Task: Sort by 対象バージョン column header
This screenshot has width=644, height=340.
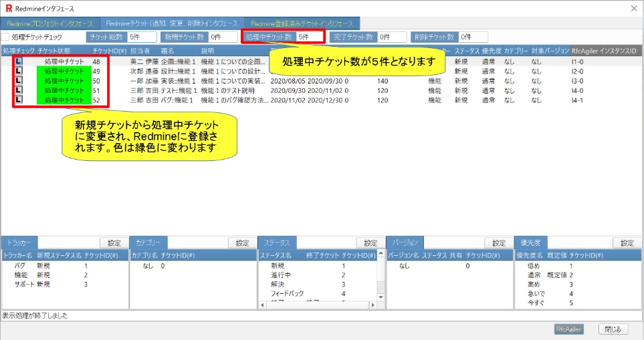Action: [550, 51]
